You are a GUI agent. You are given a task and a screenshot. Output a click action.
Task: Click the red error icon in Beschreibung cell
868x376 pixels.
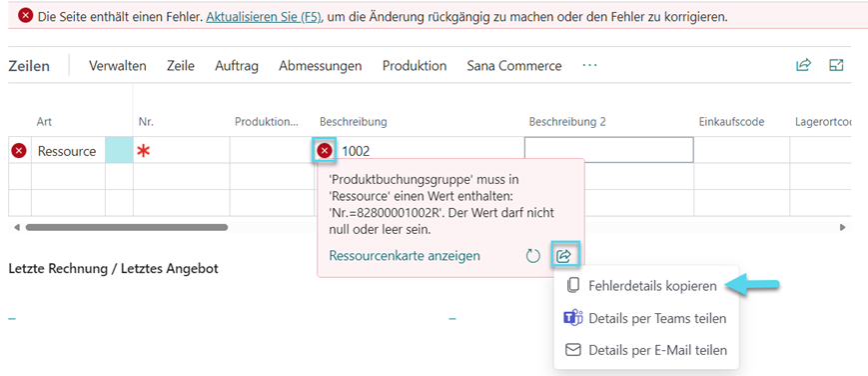[325, 150]
